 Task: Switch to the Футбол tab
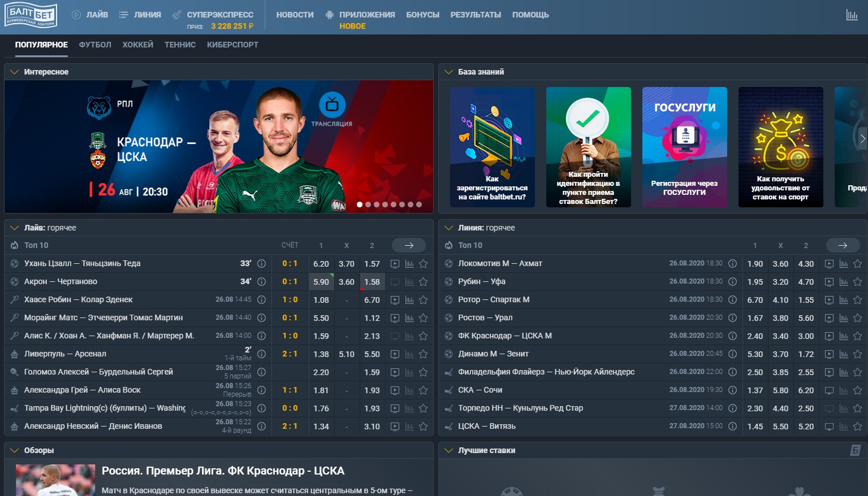point(95,45)
